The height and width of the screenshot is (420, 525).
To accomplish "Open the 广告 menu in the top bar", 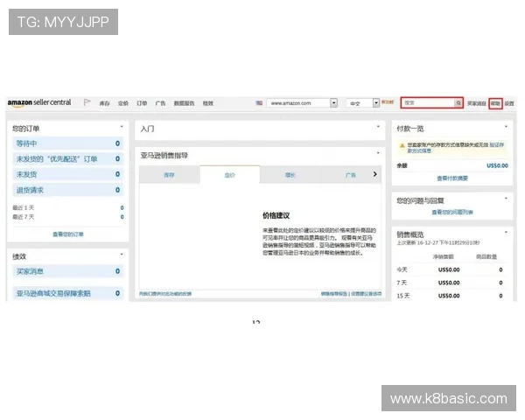I will click(160, 103).
